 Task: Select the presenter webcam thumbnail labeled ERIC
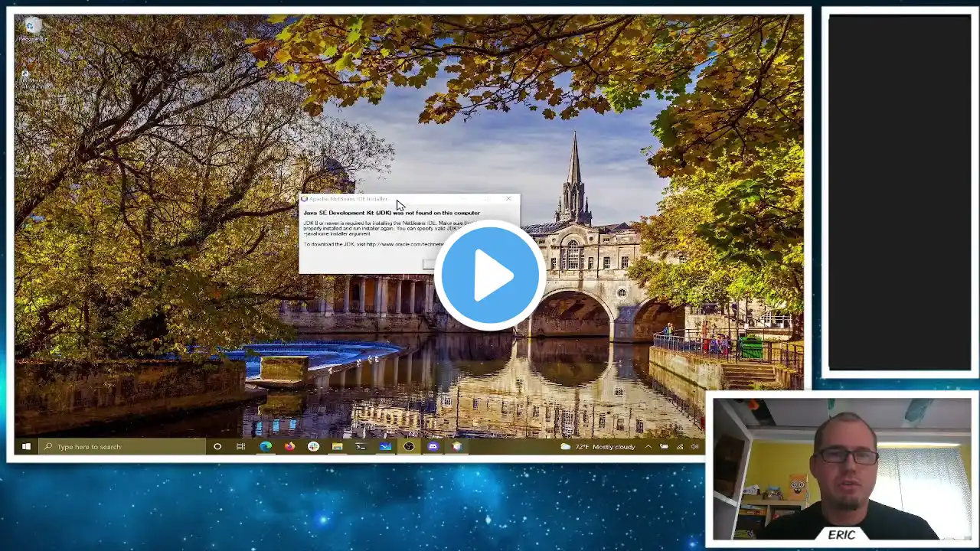[841, 469]
